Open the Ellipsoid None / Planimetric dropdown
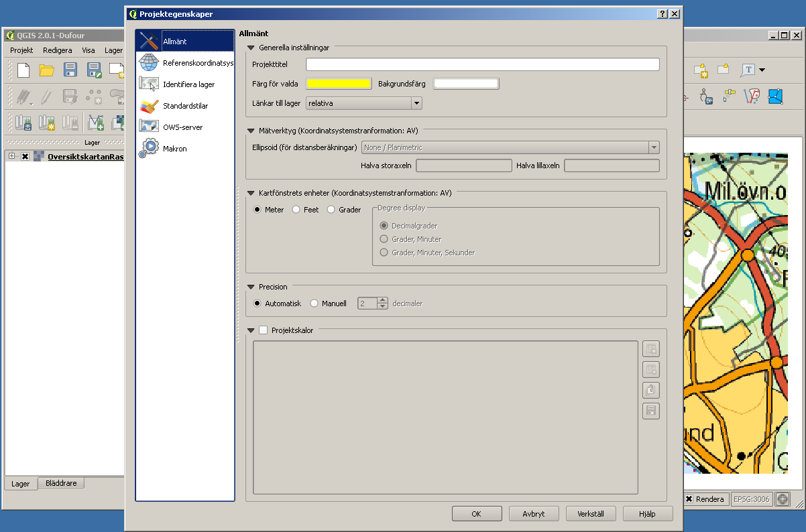Screen dimensions: 806x532 pos(510,147)
